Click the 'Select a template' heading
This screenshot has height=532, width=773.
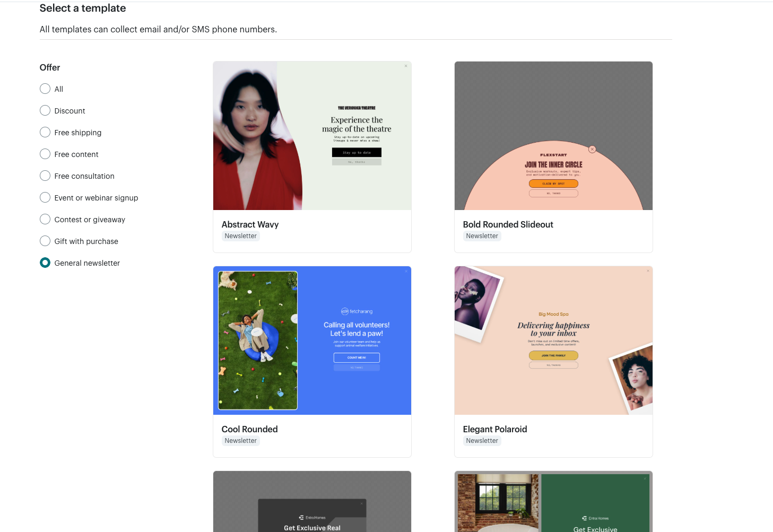click(83, 8)
